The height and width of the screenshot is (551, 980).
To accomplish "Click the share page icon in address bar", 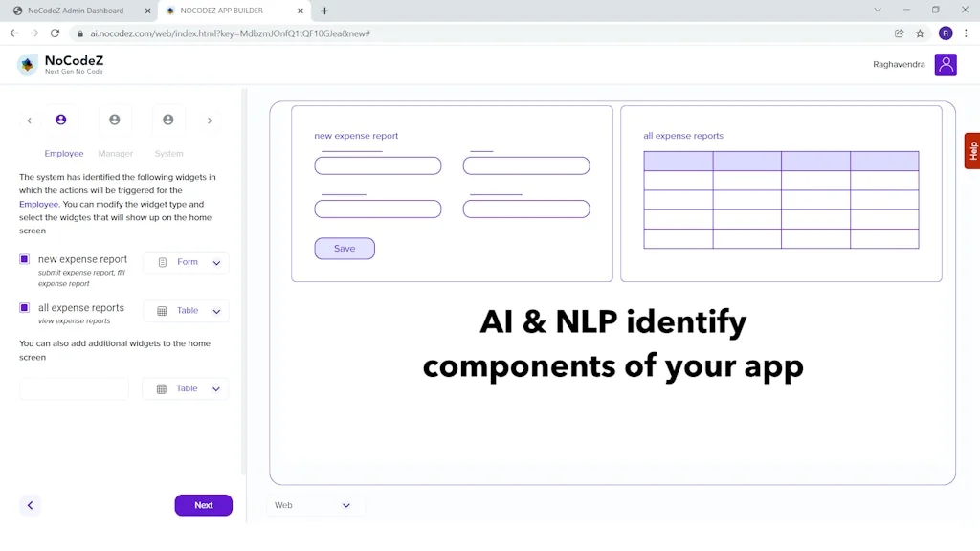I will click(x=900, y=33).
